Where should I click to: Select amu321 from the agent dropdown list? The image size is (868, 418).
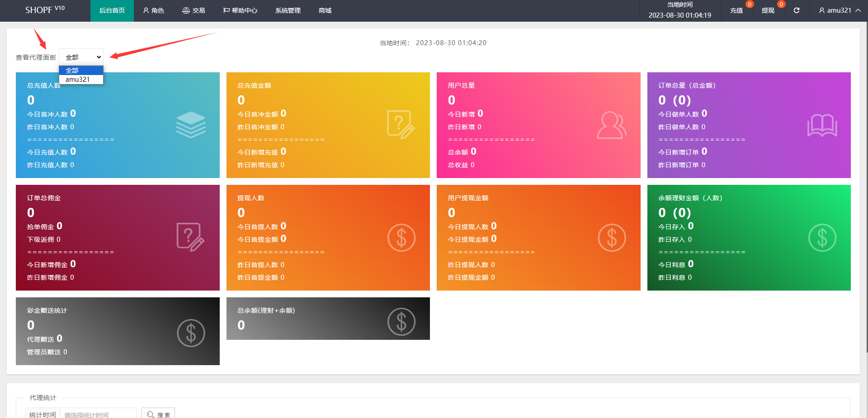pos(78,80)
